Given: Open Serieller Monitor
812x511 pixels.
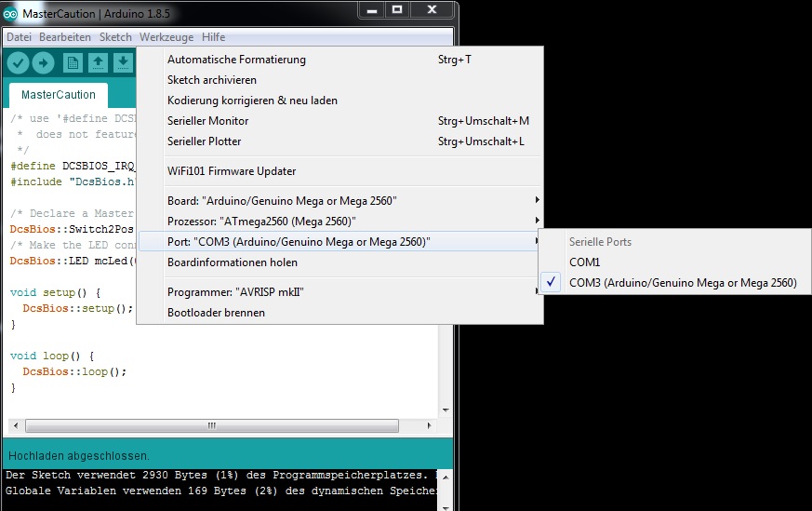Looking at the screenshot, I should tap(339, 121).
